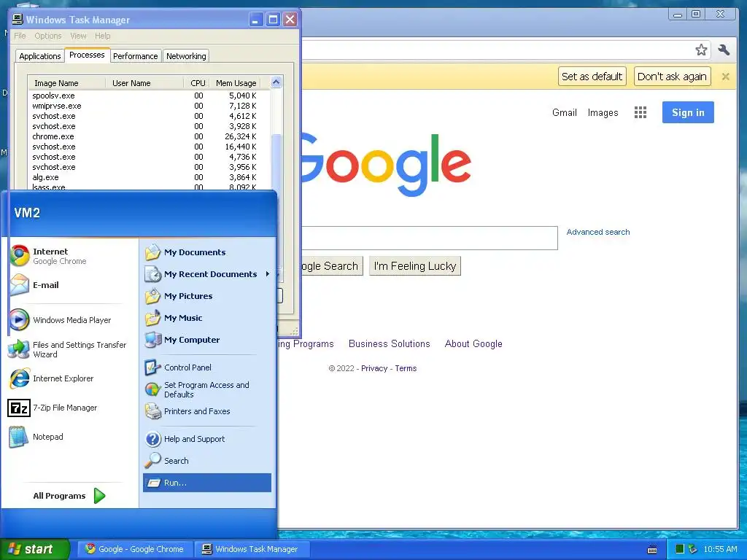Open Help and Support

(194, 439)
